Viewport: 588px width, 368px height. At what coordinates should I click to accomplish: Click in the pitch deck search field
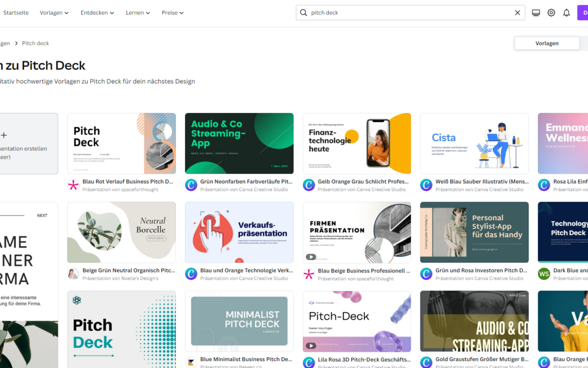pyautogui.click(x=411, y=13)
